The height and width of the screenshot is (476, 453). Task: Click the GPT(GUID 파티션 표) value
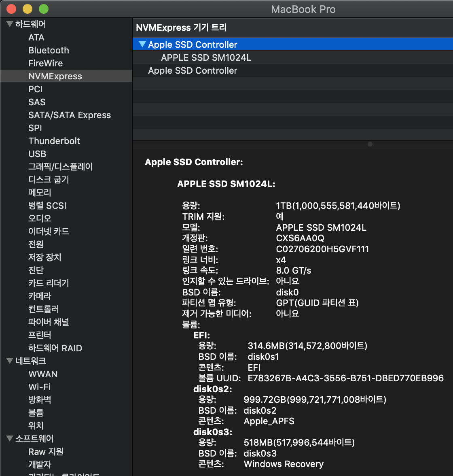tap(317, 303)
